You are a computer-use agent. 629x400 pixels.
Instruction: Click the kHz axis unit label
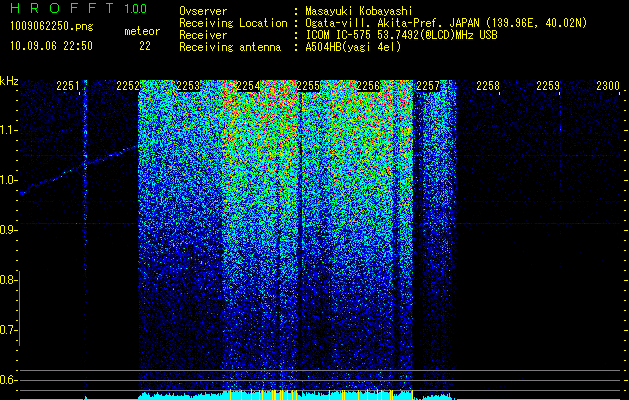pyautogui.click(x=9, y=81)
